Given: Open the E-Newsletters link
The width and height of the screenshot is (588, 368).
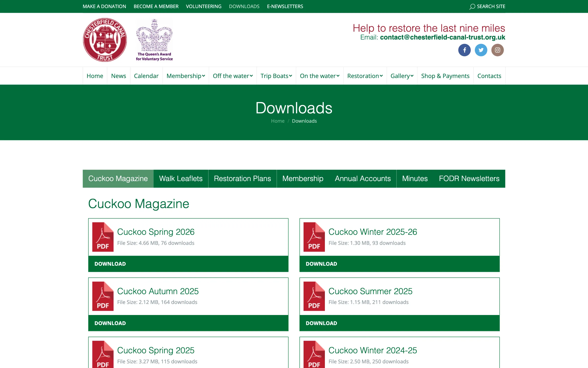Looking at the screenshot, I should pos(285,6).
